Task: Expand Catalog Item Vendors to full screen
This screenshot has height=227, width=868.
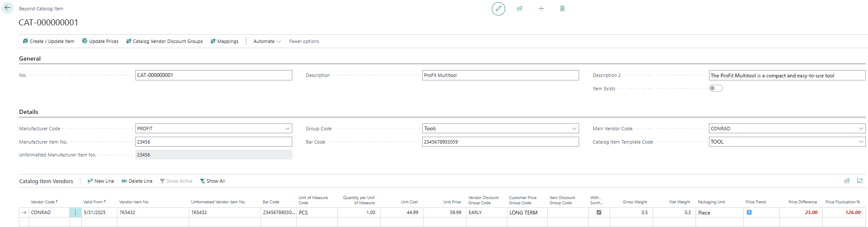Action: pyautogui.click(x=859, y=181)
